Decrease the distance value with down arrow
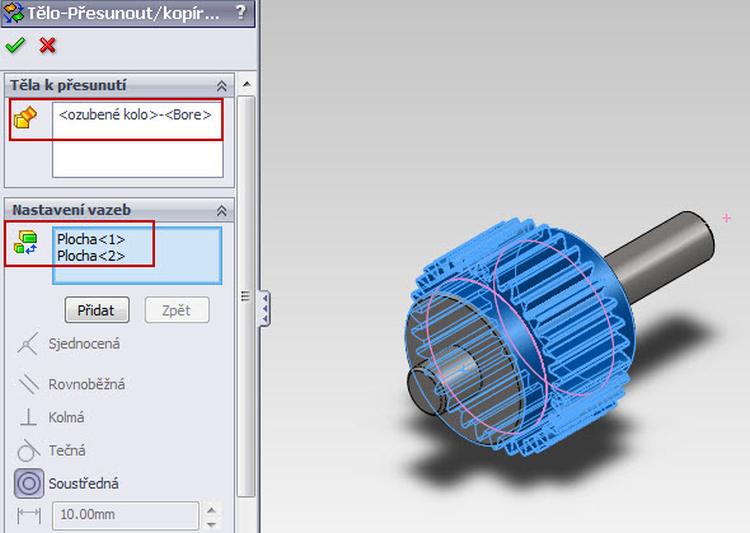The height and width of the screenshot is (533, 750). pos(211,524)
